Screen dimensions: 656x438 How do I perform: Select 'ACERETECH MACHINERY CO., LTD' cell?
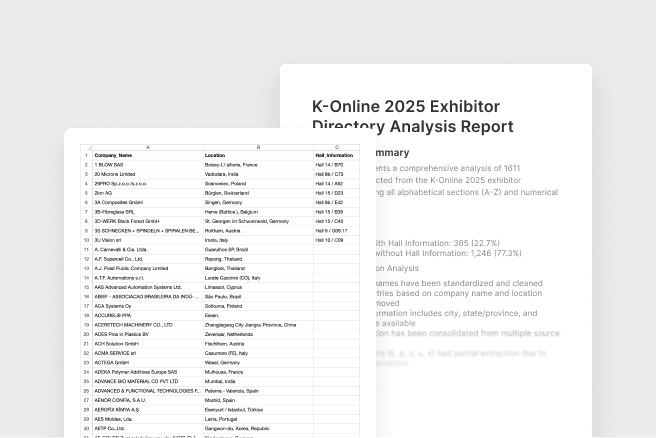tap(148, 325)
